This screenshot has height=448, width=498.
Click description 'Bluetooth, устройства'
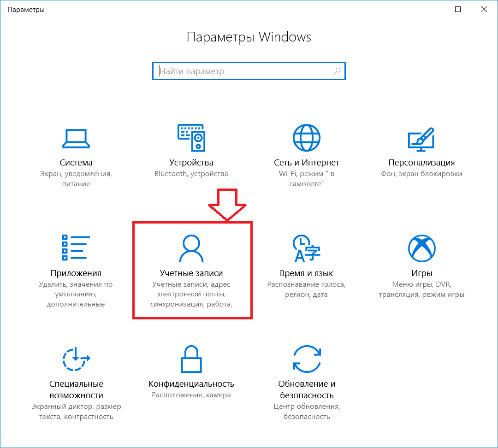(191, 174)
